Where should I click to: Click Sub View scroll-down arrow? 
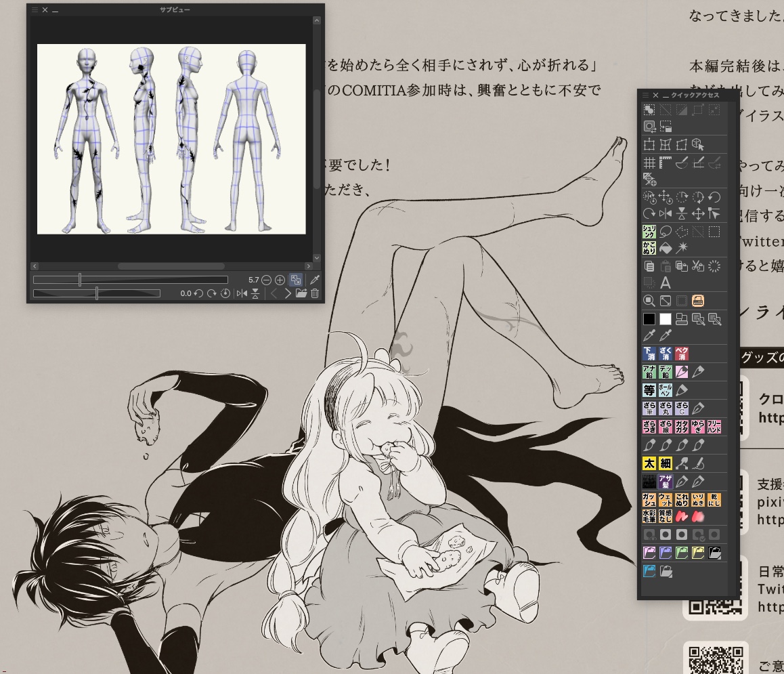point(316,258)
